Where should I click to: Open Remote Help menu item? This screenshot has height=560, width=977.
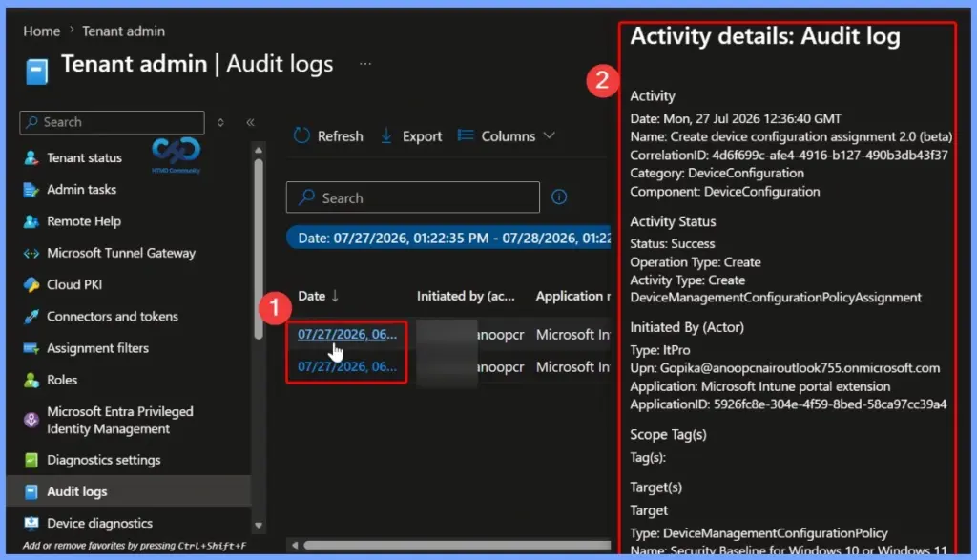[x=84, y=221]
